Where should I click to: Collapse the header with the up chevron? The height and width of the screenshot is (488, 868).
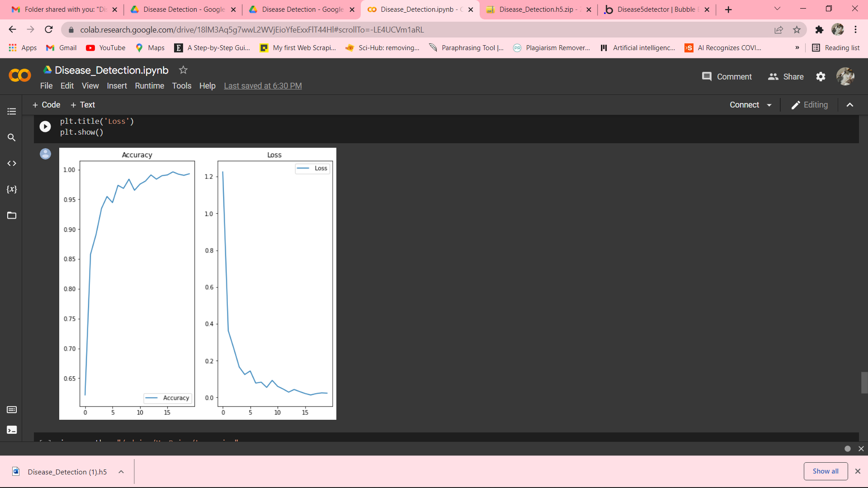tap(850, 105)
